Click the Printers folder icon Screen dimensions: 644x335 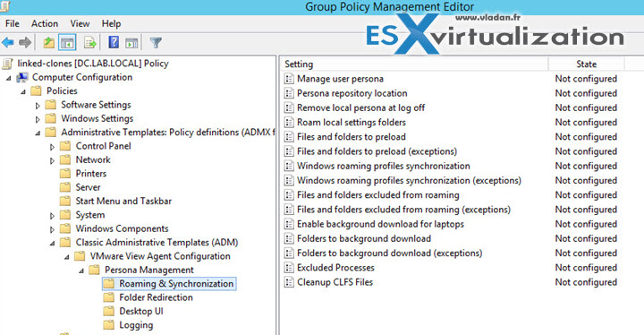65,173
